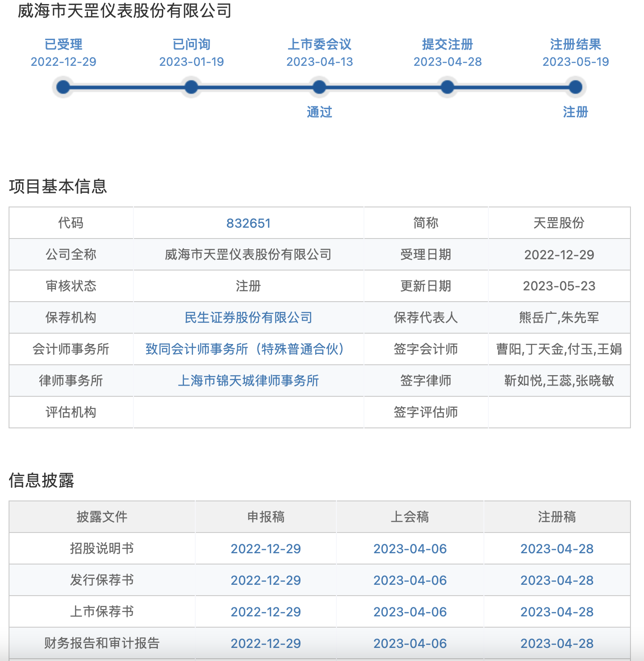Click the 信息披露 section heading
This screenshot has height=661, width=644.
(41, 480)
